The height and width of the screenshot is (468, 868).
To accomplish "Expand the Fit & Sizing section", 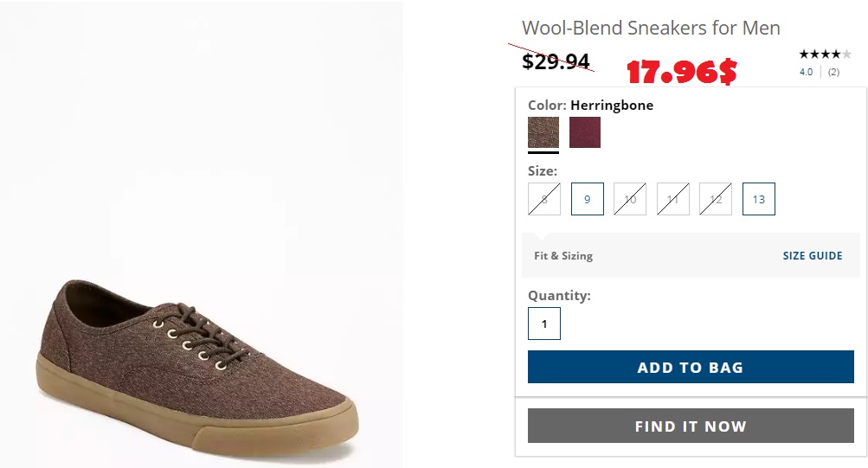I will (563, 256).
